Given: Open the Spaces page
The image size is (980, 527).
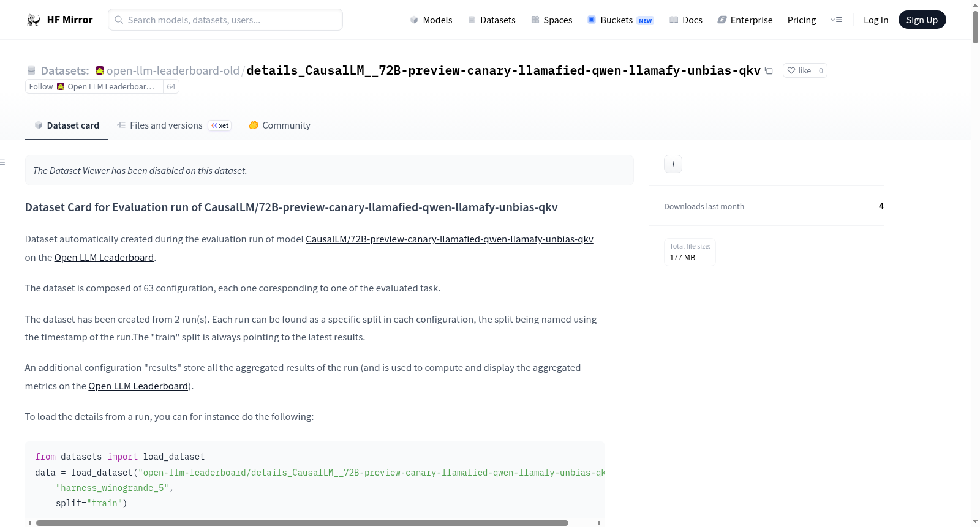Looking at the screenshot, I should 552,20.
